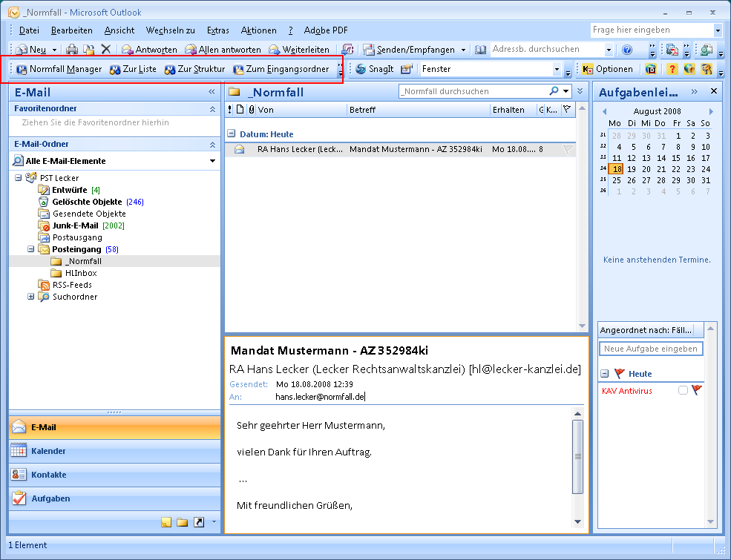Delete the message using the X toolbar icon

[106, 50]
